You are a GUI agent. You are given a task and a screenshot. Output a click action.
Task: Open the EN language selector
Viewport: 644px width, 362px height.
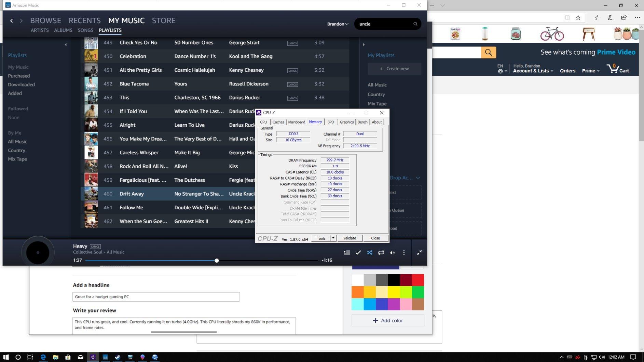pos(502,69)
